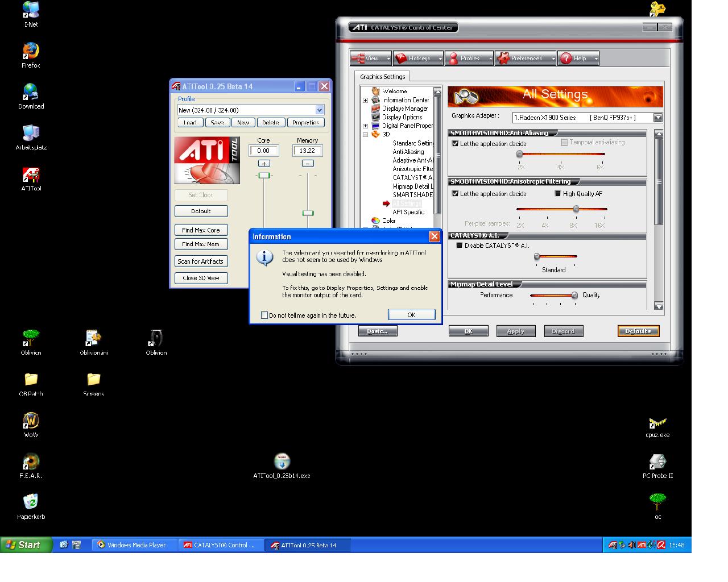Open the Screens folder
Viewport: 728px width, 582px height.
(93, 384)
